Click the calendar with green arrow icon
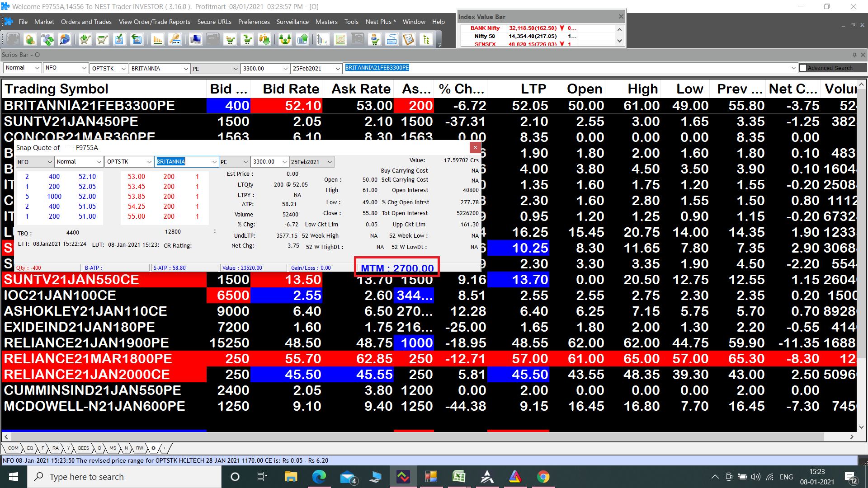The image size is (868, 488). tap(137, 40)
